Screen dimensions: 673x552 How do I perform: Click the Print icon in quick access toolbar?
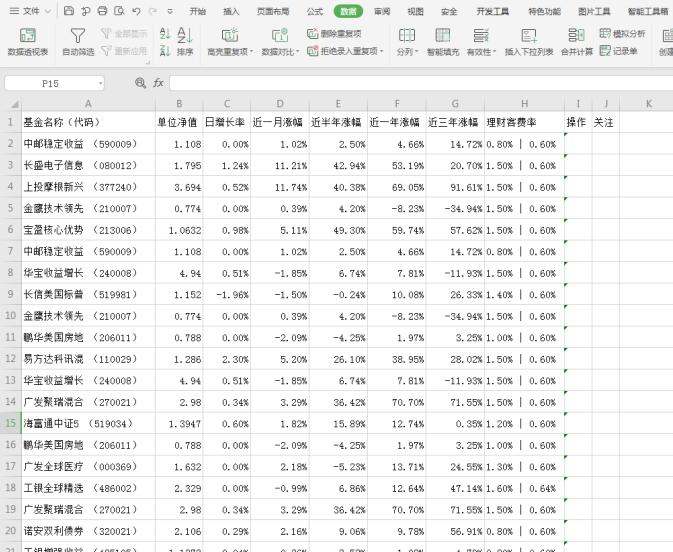click(102, 11)
